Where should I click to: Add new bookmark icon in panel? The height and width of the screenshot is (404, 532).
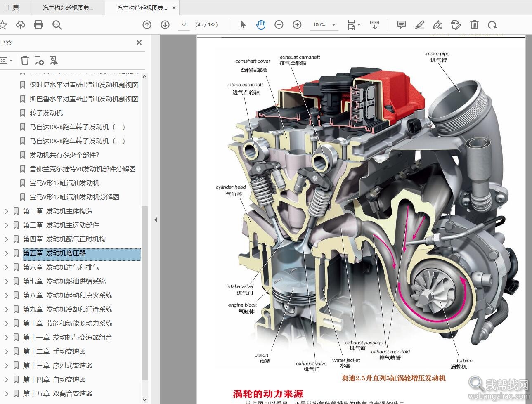coord(39,61)
